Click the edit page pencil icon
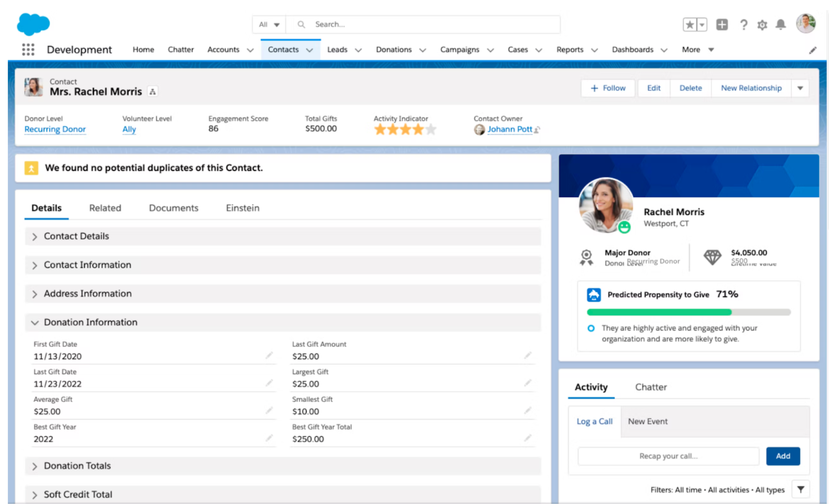The height and width of the screenshot is (504, 829). click(813, 50)
